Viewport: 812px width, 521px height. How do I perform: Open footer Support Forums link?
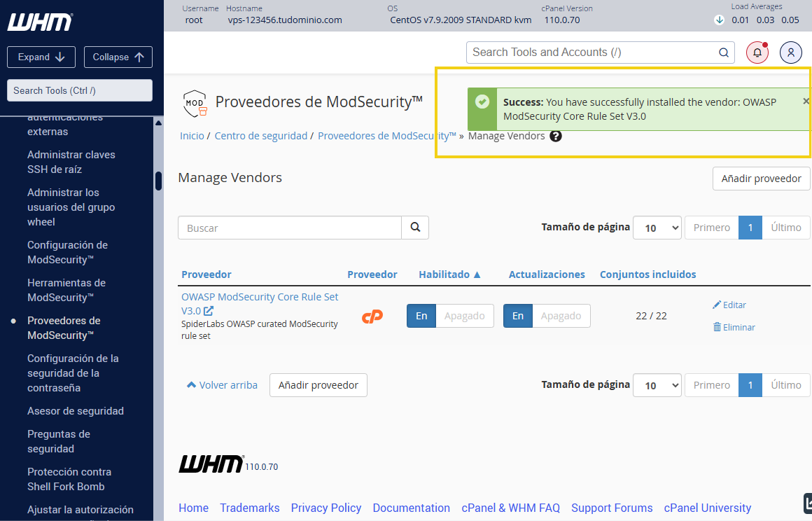coord(612,508)
